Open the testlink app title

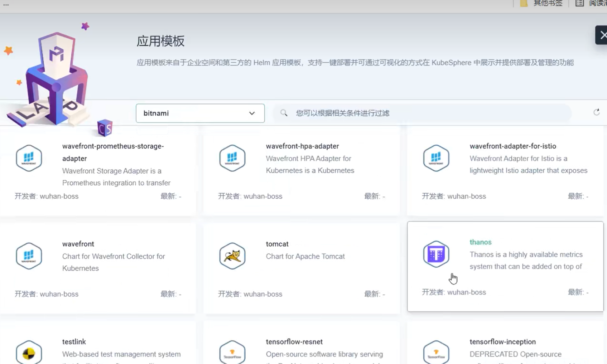pyautogui.click(x=74, y=341)
